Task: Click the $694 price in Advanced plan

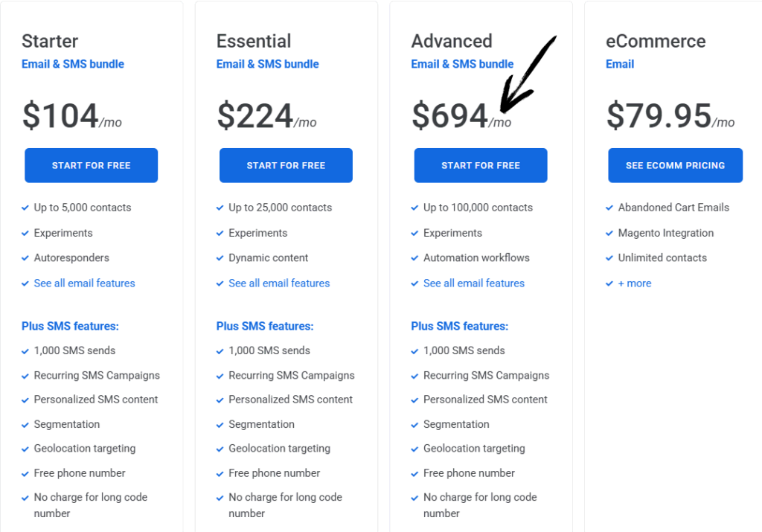Action: pos(449,116)
